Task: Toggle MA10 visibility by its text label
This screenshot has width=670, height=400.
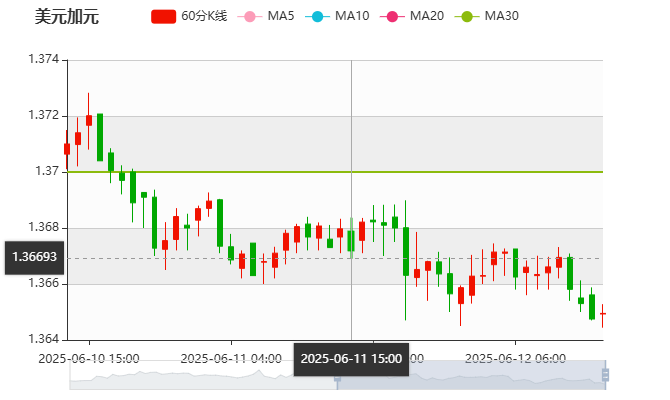Action: pyautogui.click(x=352, y=16)
